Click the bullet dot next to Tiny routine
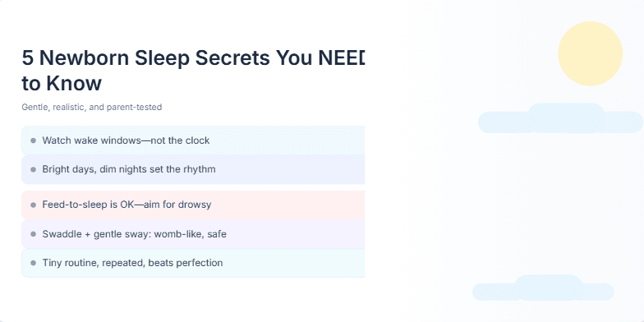The image size is (644, 322). (33, 263)
